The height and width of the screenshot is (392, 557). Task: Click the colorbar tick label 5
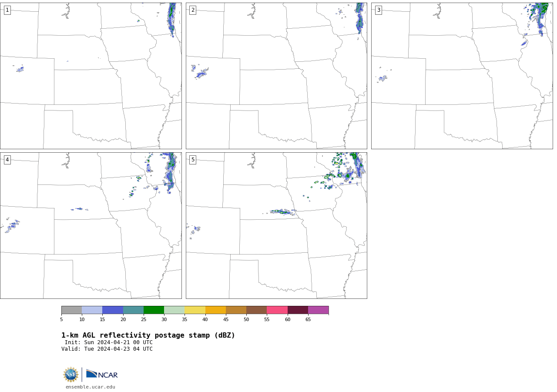click(61, 320)
